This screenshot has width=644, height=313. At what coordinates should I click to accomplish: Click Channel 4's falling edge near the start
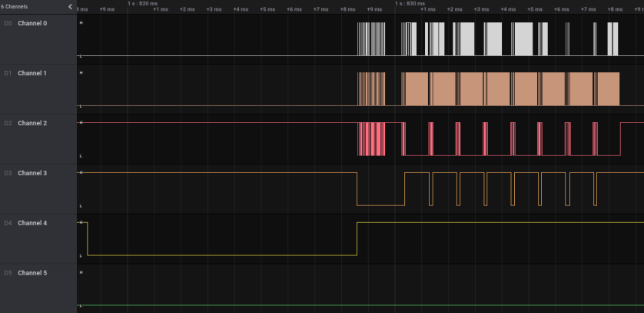coord(88,238)
